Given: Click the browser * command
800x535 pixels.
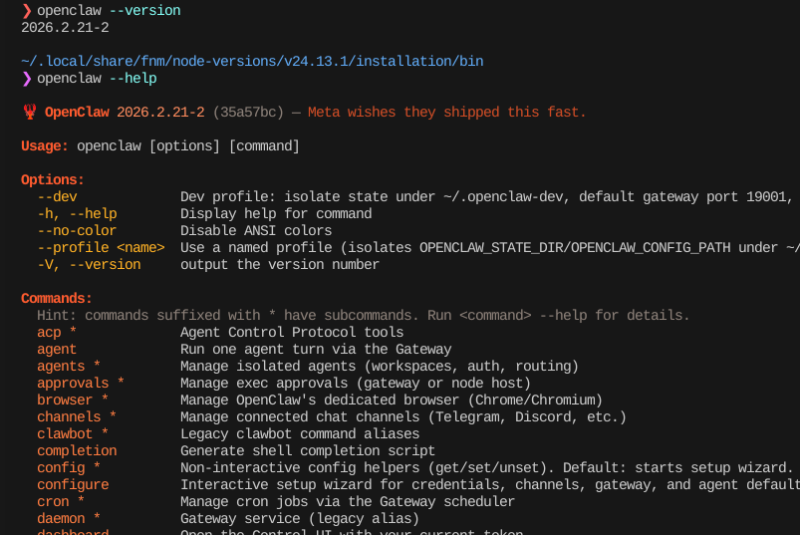Looking at the screenshot, I should point(73,400).
